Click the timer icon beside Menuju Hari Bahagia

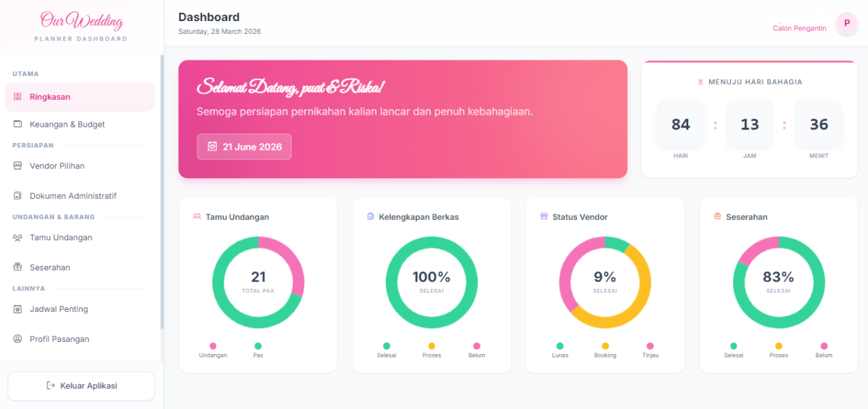701,81
